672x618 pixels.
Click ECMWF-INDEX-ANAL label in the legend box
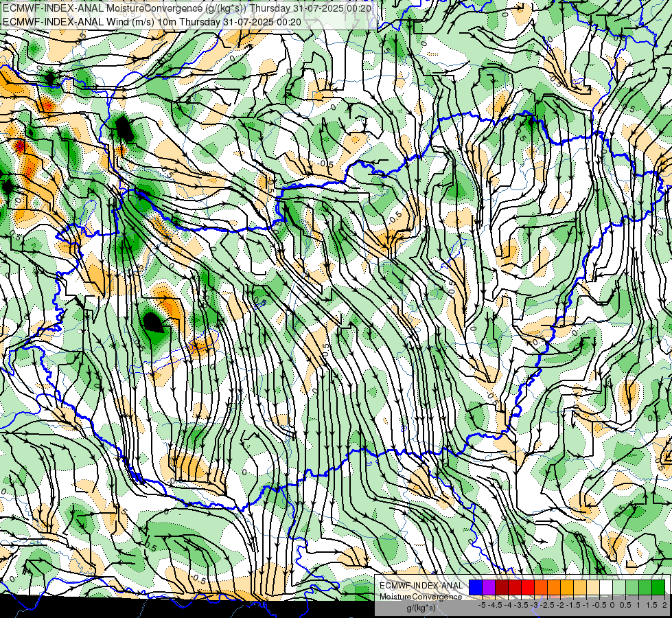(x=421, y=586)
